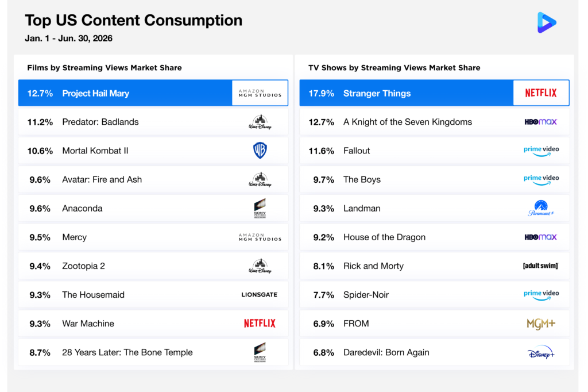Image resolution: width=588 pixels, height=392 pixels.
Task: Click the MGM+ logo beside FROM
Action: (x=541, y=324)
